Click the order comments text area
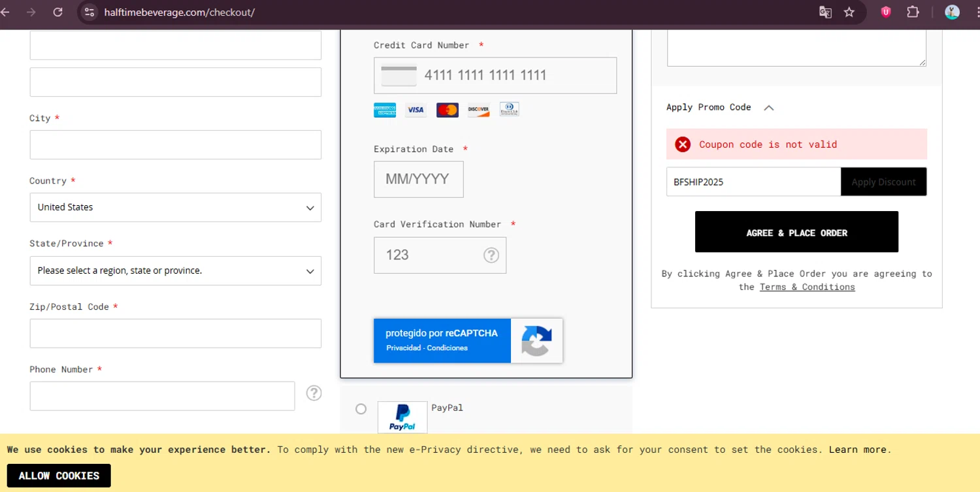 pos(796,48)
